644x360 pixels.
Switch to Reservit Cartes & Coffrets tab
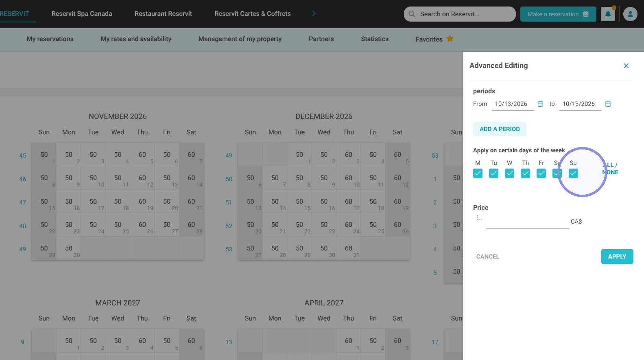[253, 13]
